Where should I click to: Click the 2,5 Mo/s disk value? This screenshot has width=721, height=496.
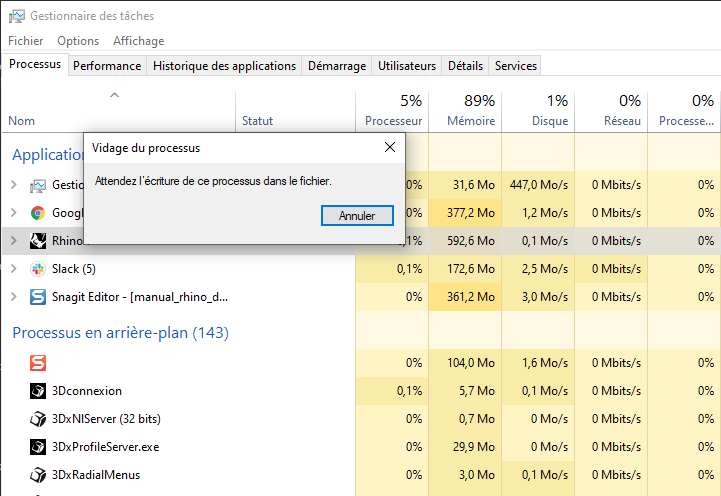[545, 269]
